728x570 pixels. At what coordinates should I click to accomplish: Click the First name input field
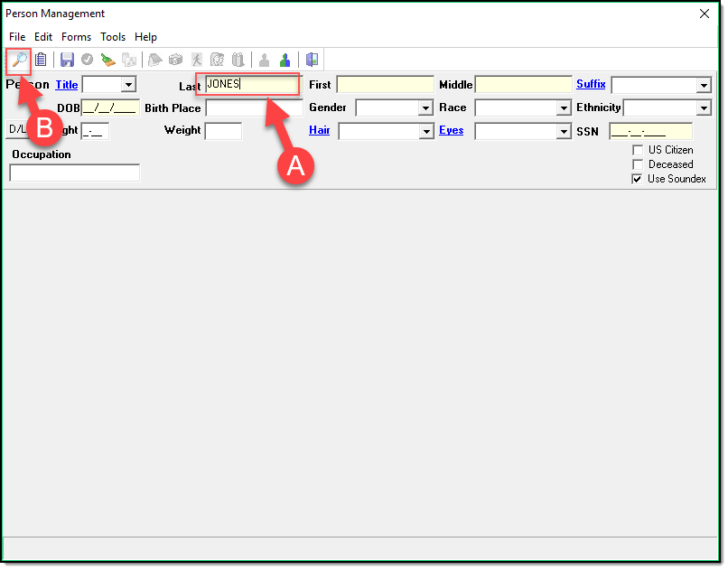pos(385,85)
